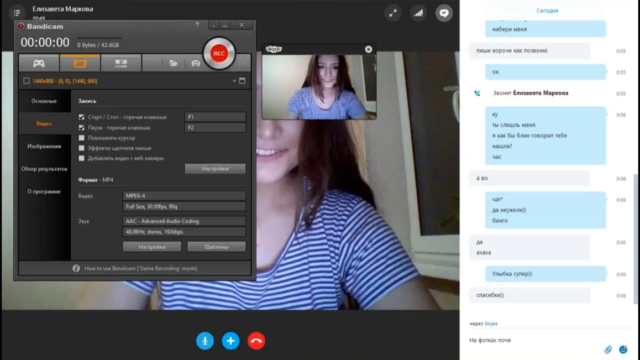This screenshot has width=640, height=360.
Task: Click the 00:00:00 recording timer
Action: (x=45, y=42)
